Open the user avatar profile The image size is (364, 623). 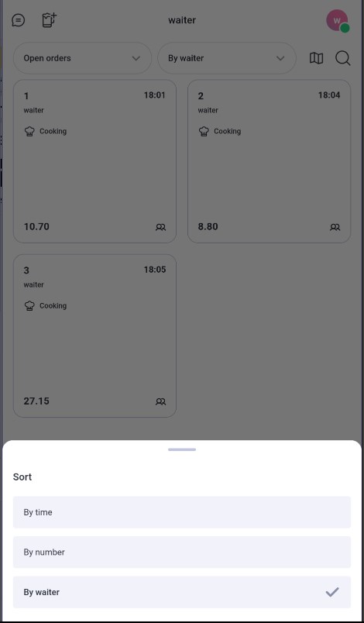pos(338,21)
